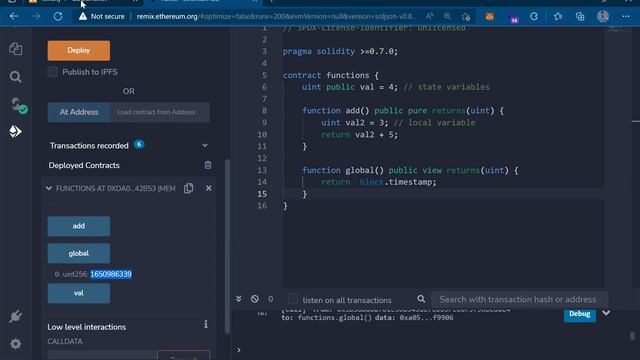
Task: Click the Transactions recorded badge 6
Action: [x=139, y=144]
